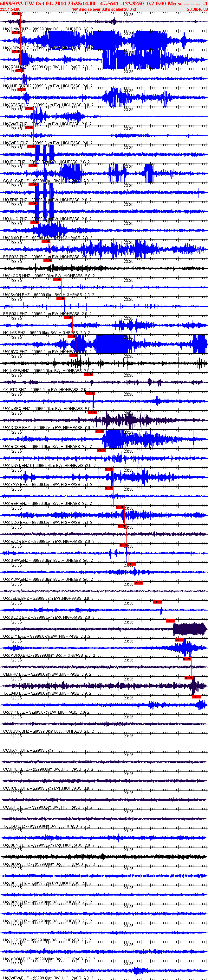This screenshot has width=208, height=980.
Task: Select the UW LTY BHZ trace label
Action: point(46,636)
